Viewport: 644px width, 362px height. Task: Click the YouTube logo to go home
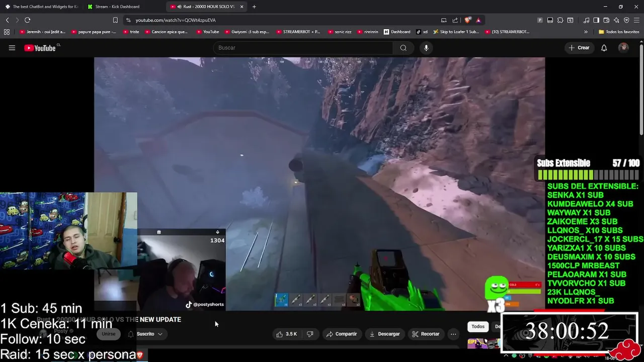(40, 48)
